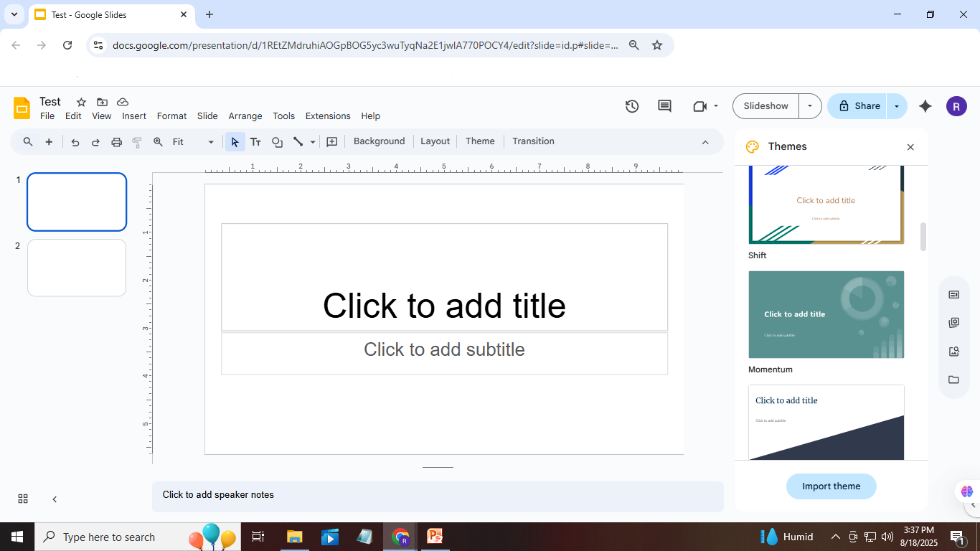Screen dimensions: 980x551
Task: Hide the menus with up chevron
Action: coord(705,142)
